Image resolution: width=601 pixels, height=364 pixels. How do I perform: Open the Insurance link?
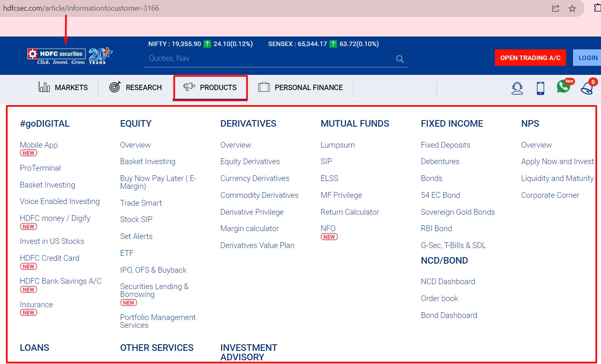point(36,305)
